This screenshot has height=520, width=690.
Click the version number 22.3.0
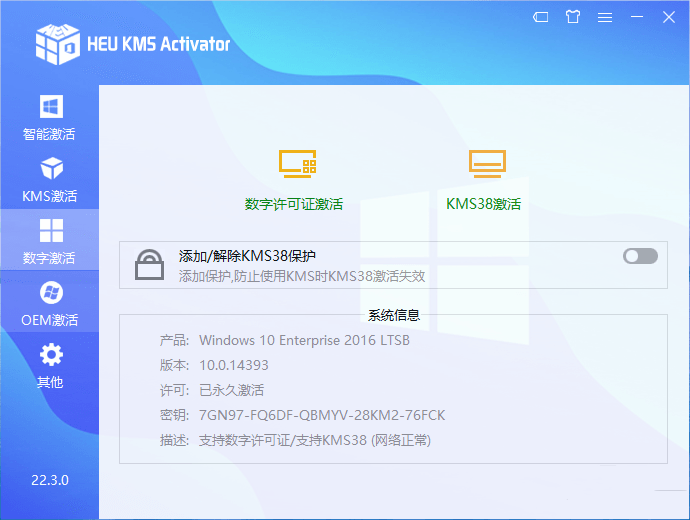50,480
